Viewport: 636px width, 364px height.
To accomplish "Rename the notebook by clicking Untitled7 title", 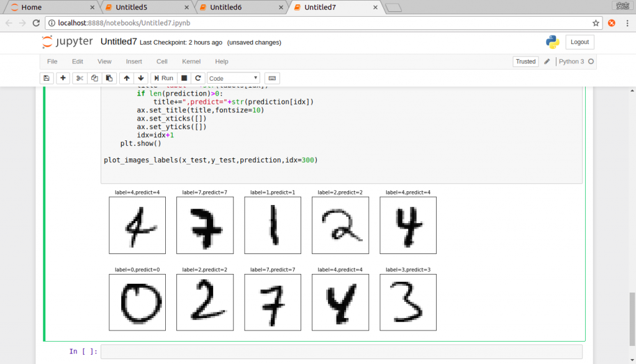I will pyautogui.click(x=119, y=42).
